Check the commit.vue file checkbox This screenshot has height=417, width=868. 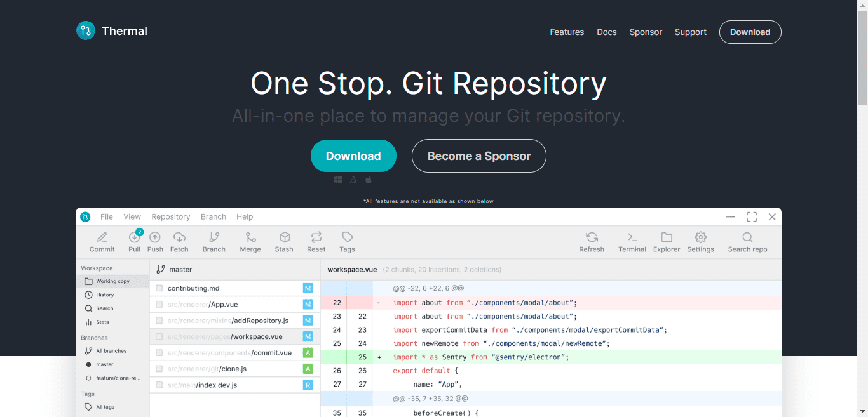click(159, 353)
